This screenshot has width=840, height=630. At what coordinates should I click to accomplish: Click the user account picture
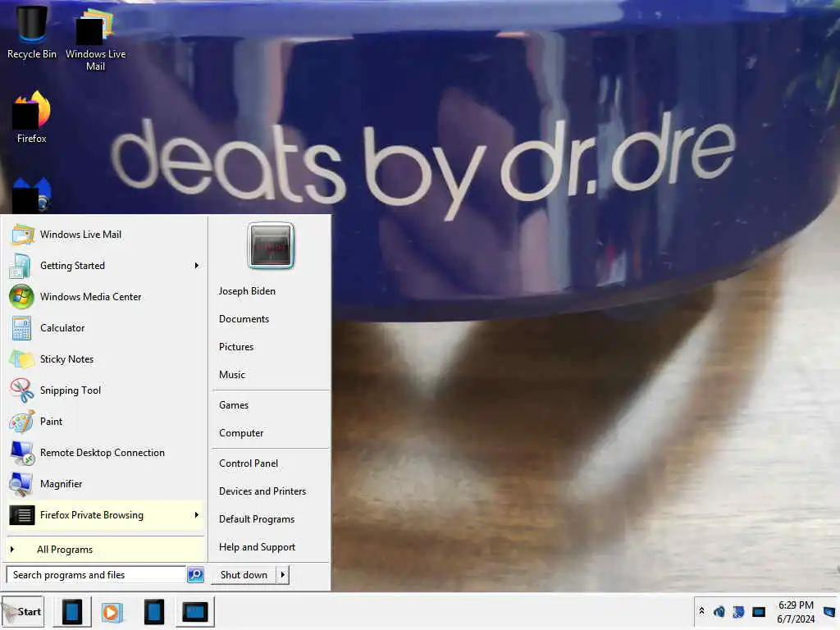point(271,246)
